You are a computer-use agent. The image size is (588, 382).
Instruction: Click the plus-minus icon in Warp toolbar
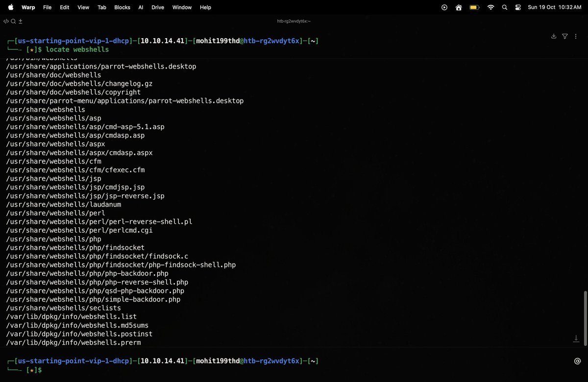20,21
